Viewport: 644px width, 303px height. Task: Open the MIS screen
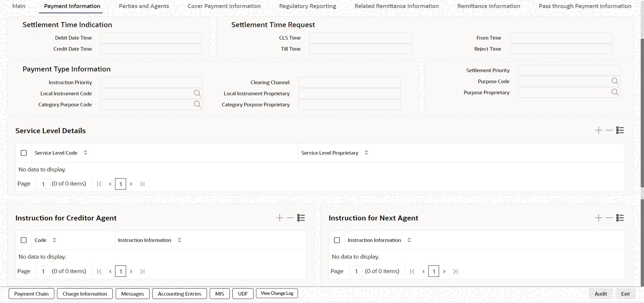220,294
